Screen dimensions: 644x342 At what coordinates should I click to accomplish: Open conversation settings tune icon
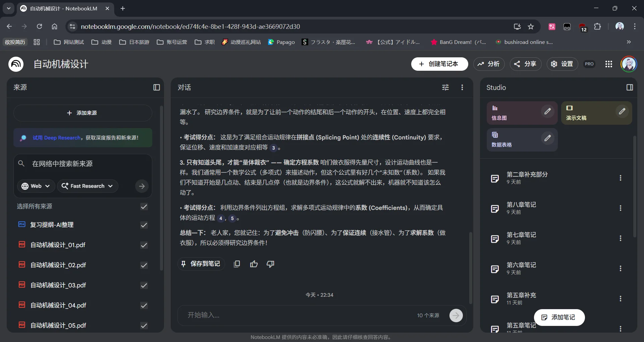tap(445, 88)
